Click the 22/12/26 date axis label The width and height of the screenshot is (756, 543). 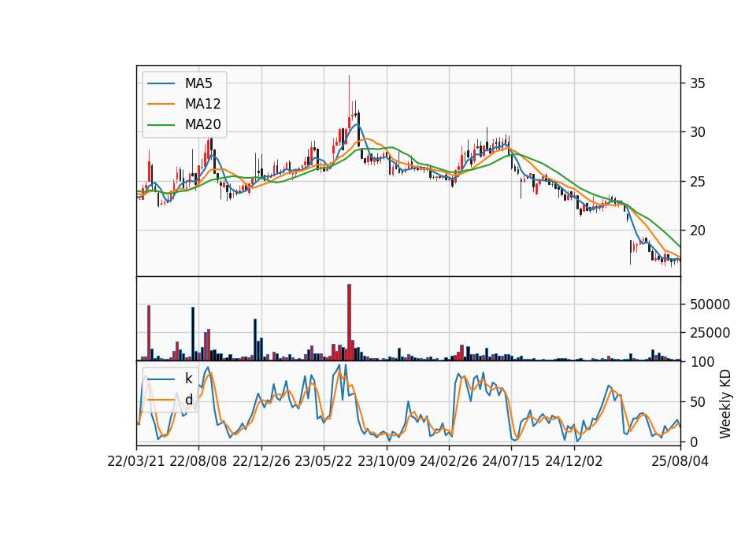pos(261,461)
